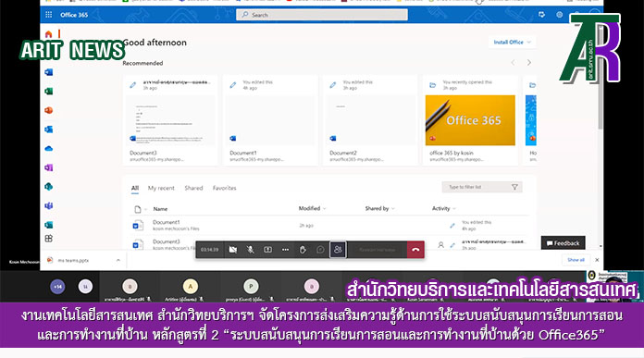The height and width of the screenshot is (358, 644).
Task: Open Microsoft Teams from the left sidebar
Action: 48,205
